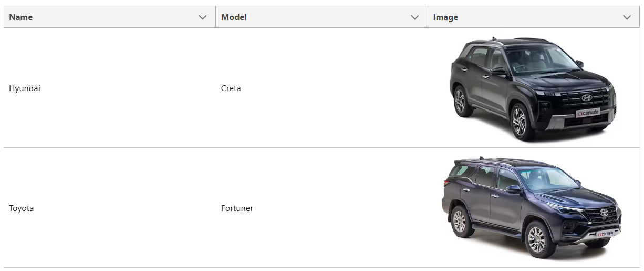Click the divider between Model and Image headers
644x271 pixels.
428,17
